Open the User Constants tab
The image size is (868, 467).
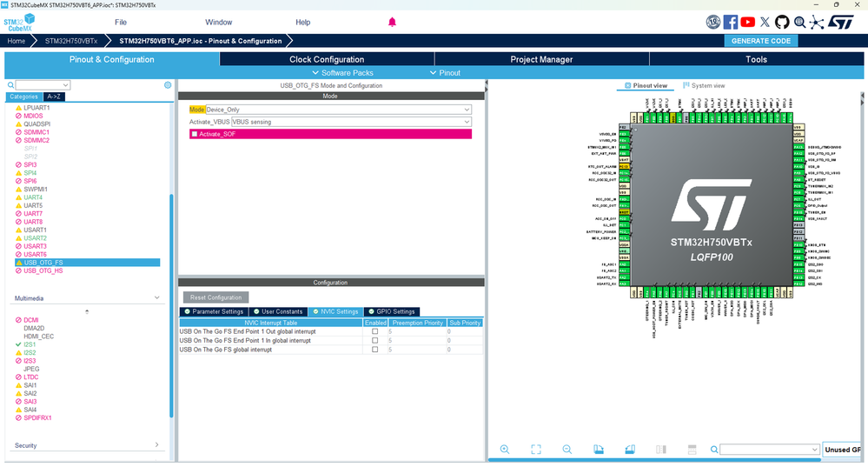[278, 311]
